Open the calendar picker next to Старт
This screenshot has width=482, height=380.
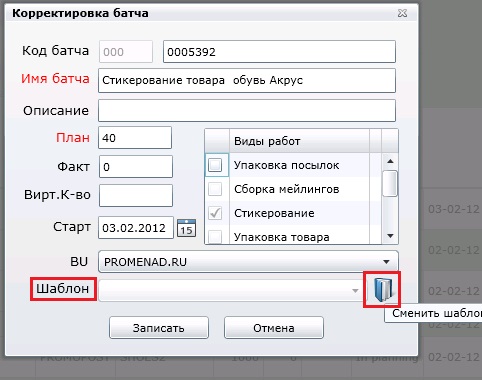(x=186, y=228)
